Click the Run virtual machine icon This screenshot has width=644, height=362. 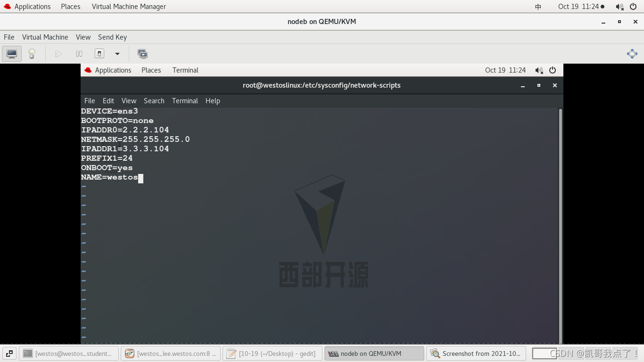pyautogui.click(x=58, y=53)
